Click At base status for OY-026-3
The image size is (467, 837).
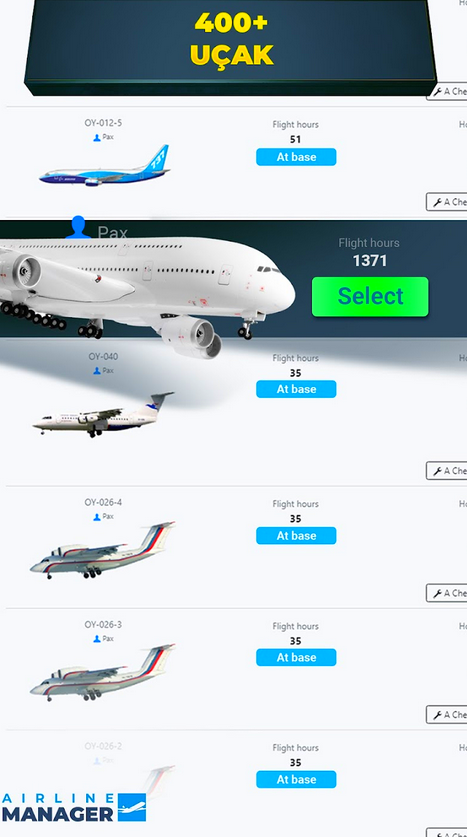(296, 657)
